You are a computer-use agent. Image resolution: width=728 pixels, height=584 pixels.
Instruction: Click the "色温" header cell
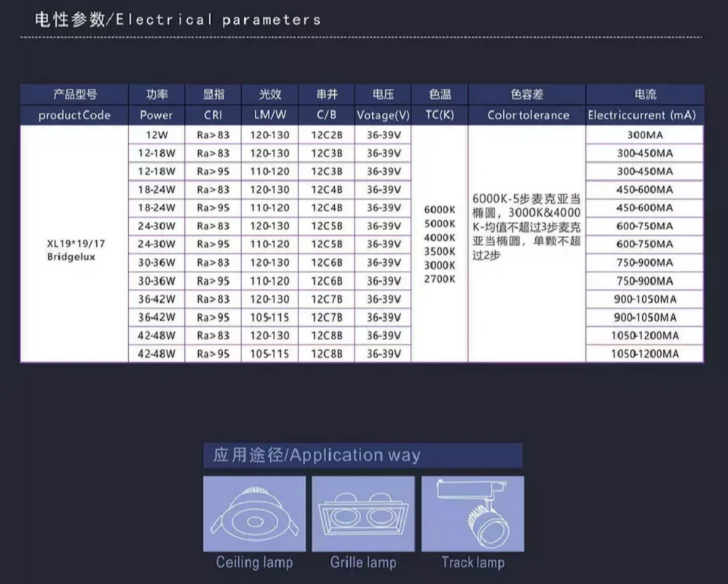click(x=440, y=95)
